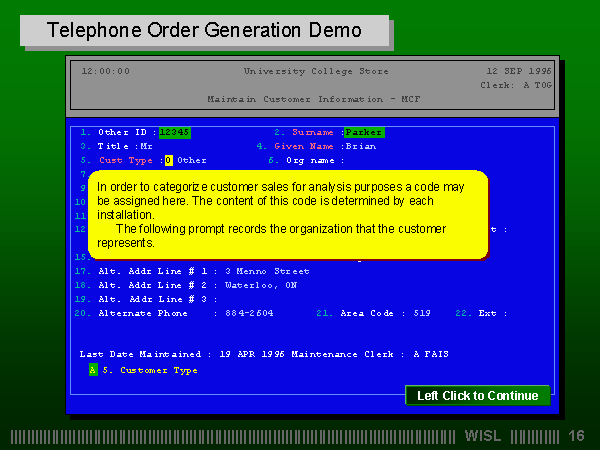
Task: Select the Title field showing Mr
Action: (146, 146)
